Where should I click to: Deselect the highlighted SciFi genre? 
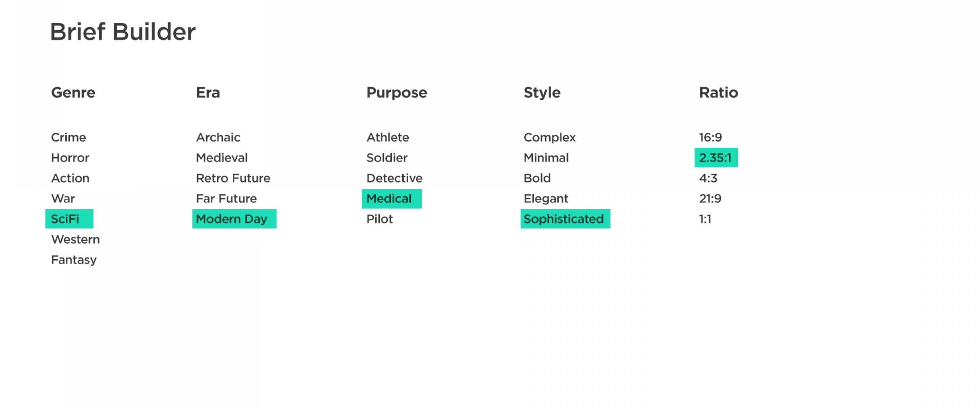(x=69, y=219)
